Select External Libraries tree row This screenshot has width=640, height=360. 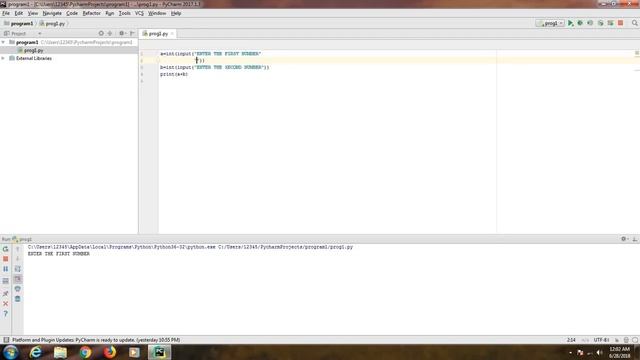point(34,58)
